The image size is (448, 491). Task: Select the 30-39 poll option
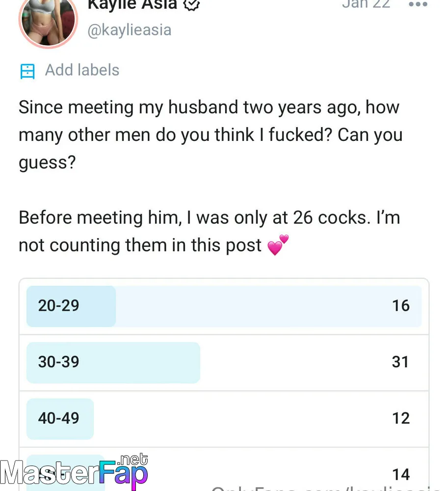224,362
